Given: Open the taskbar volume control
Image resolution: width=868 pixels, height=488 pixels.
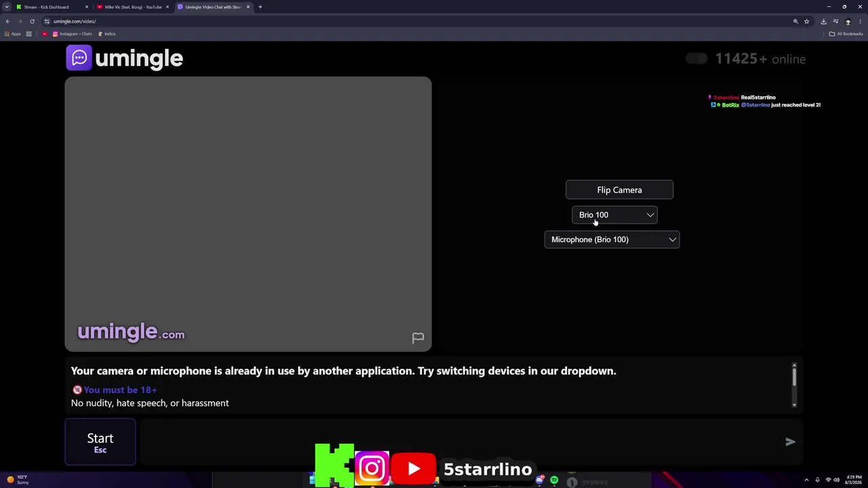Looking at the screenshot, I should tap(836, 480).
